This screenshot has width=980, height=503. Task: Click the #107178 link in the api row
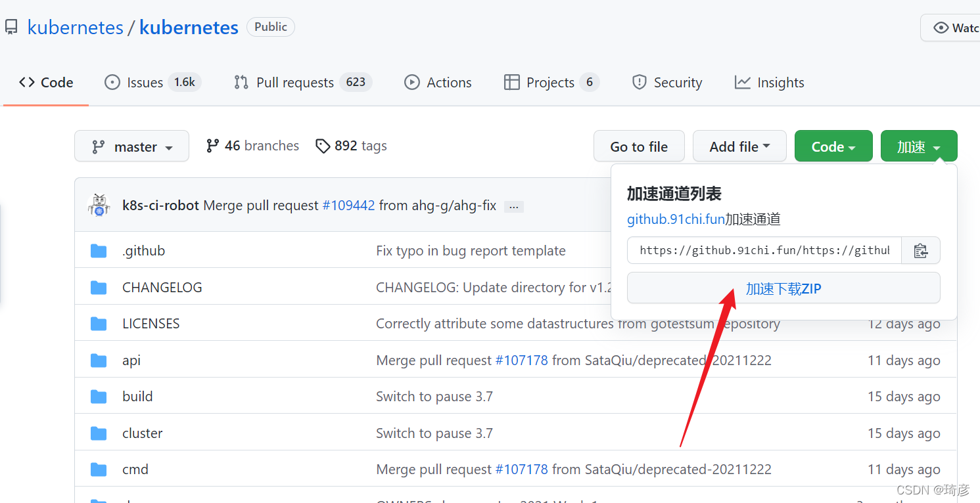(521, 361)
